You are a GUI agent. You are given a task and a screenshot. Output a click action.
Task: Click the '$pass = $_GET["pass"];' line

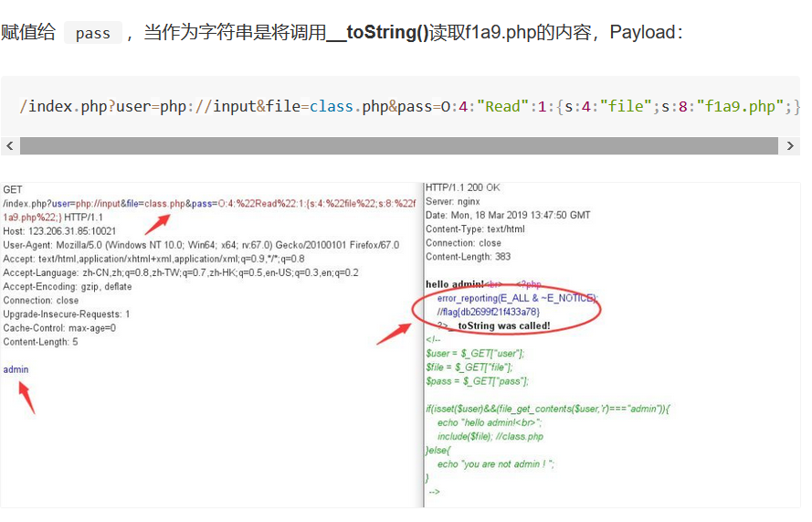coord(477,381)
